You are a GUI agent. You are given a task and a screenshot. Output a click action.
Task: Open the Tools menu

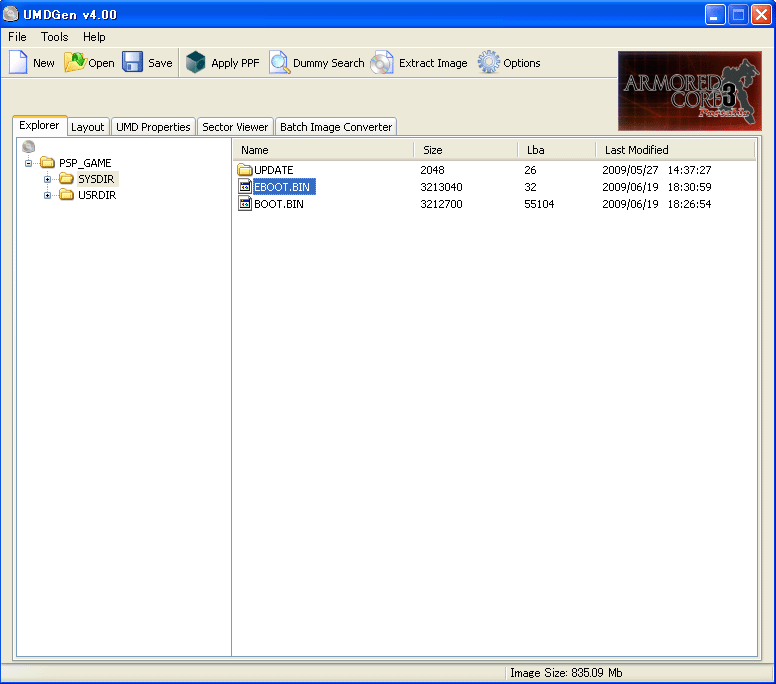point(54,37)
